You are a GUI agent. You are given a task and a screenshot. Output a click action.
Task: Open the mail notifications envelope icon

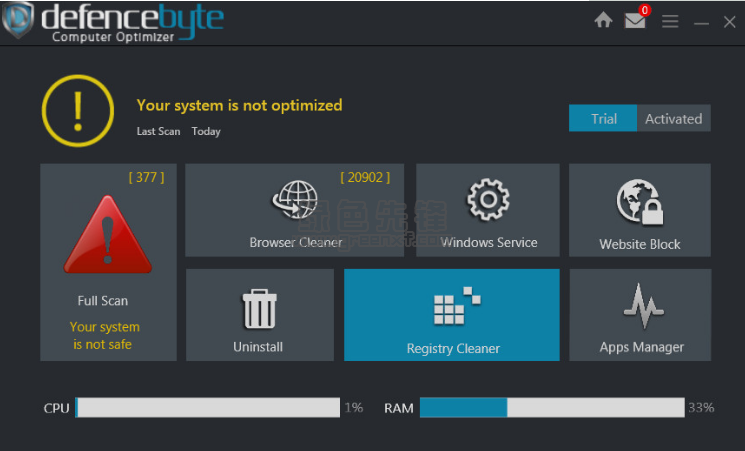click(x=635, y=20)
